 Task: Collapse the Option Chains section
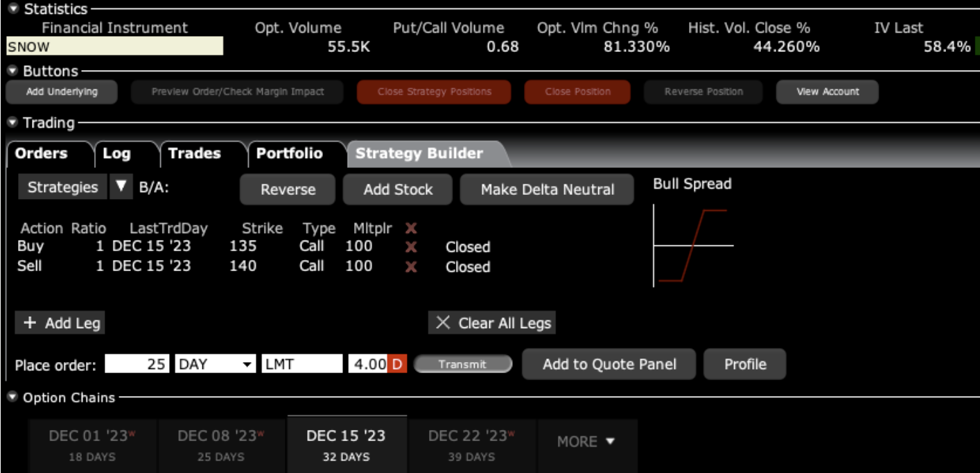tap(13, 397)
